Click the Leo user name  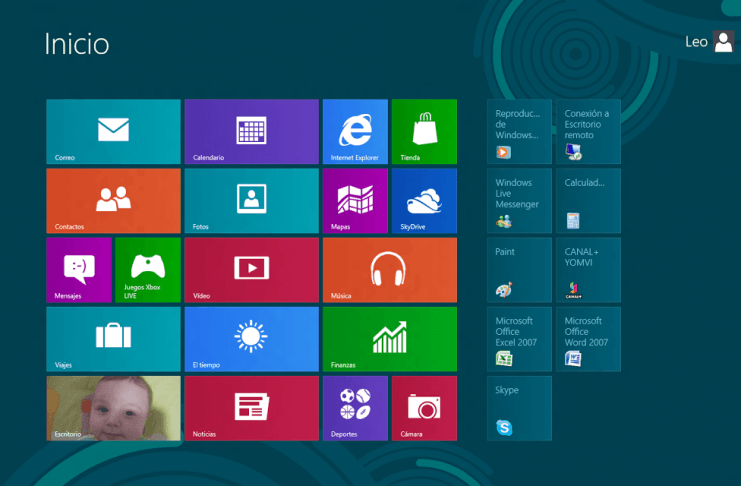click(696, 42)
